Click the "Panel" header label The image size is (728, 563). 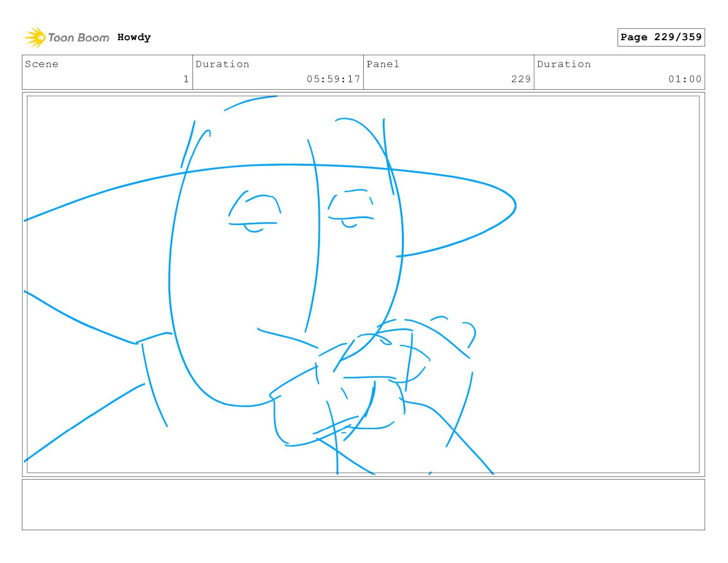pos(383,64)
